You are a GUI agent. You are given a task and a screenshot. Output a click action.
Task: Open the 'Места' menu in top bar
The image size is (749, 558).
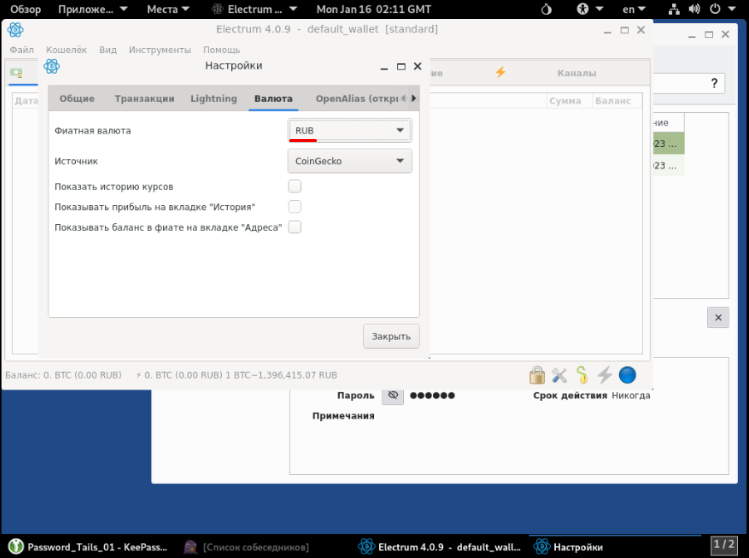[167, 9]
